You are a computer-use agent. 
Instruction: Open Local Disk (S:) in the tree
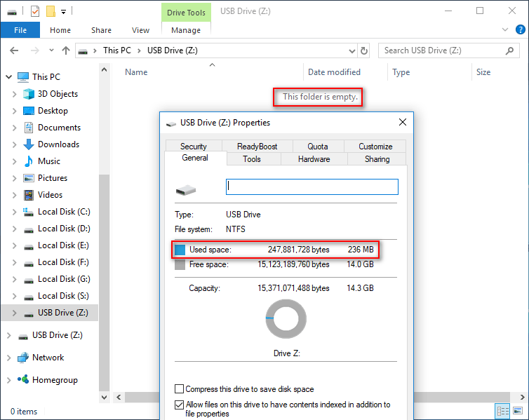tap(63, 296)
